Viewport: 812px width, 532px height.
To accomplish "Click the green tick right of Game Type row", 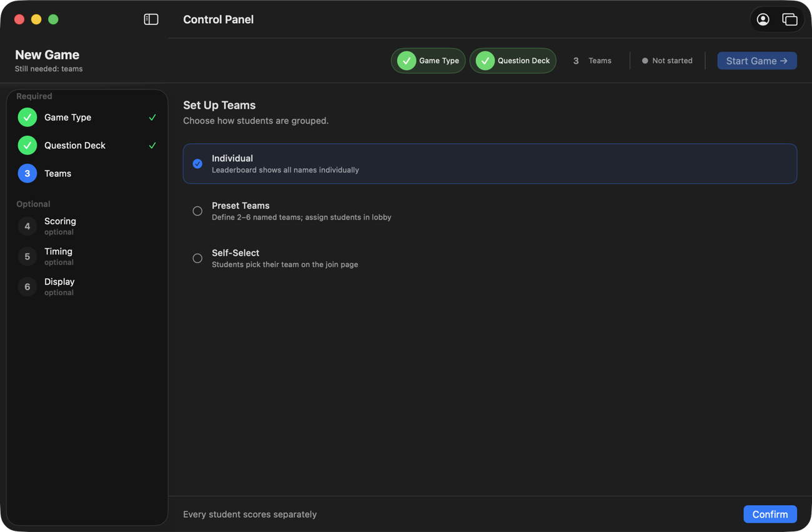I will [x=152, y=118].
